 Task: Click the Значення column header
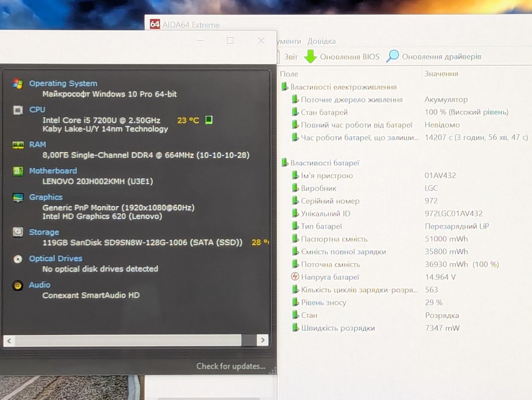pos(441,74)
